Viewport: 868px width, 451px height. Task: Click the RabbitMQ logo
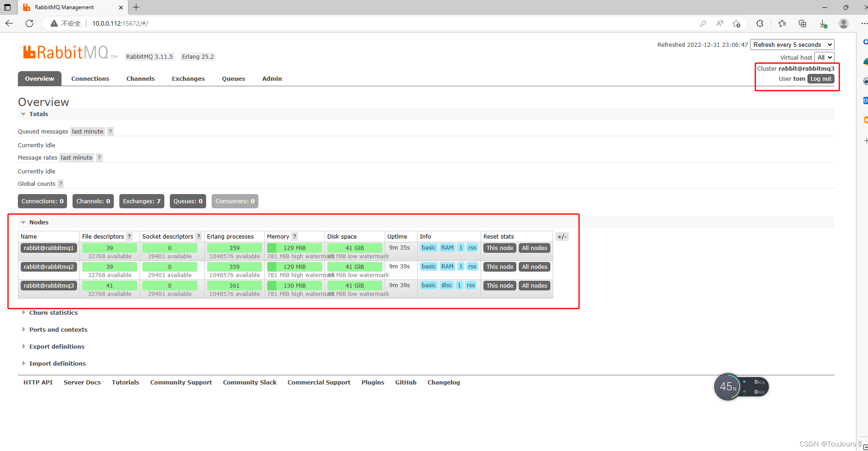point(70,52)
